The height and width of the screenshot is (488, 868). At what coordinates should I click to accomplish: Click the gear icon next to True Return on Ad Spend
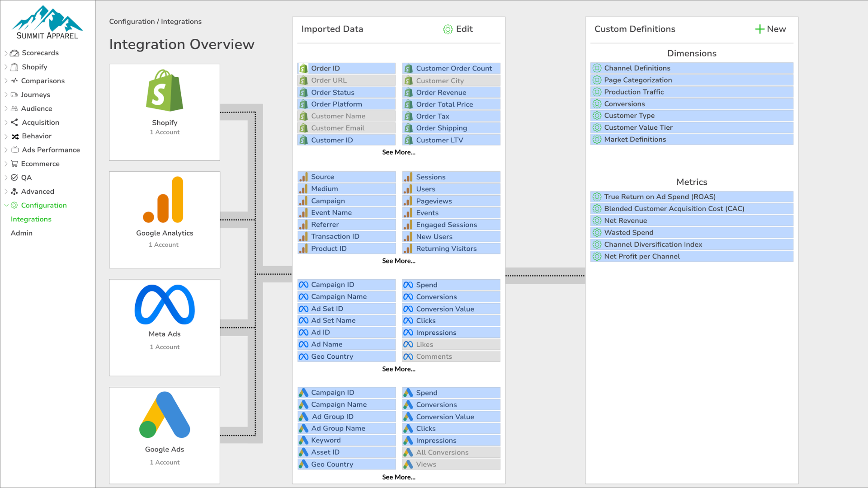click(597, 197)
